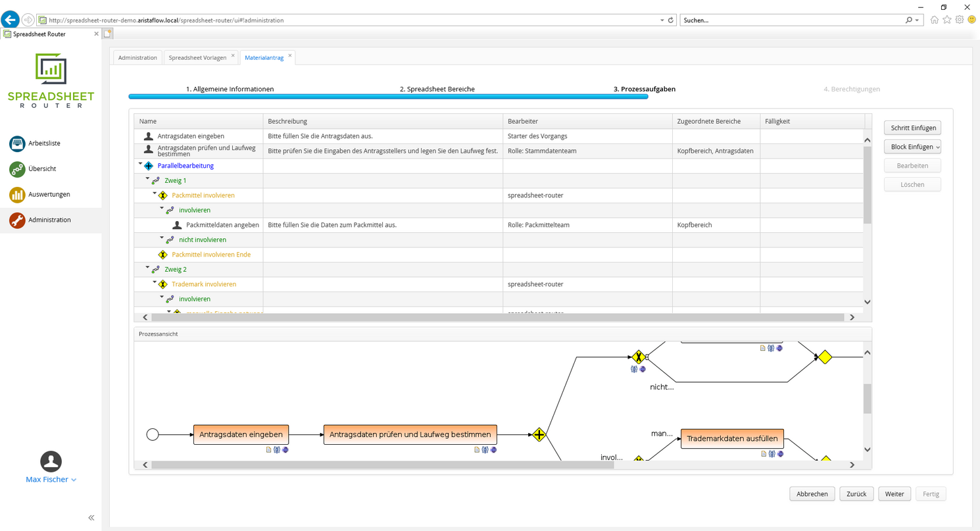Click the wizard progress bar
980x531 pixels.
[388, 97]
